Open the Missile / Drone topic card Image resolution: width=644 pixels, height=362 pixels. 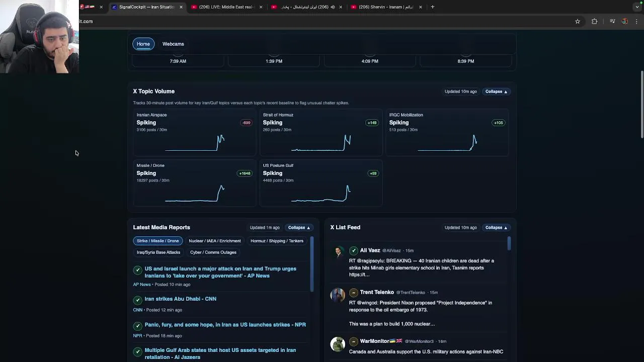[194, 183]
